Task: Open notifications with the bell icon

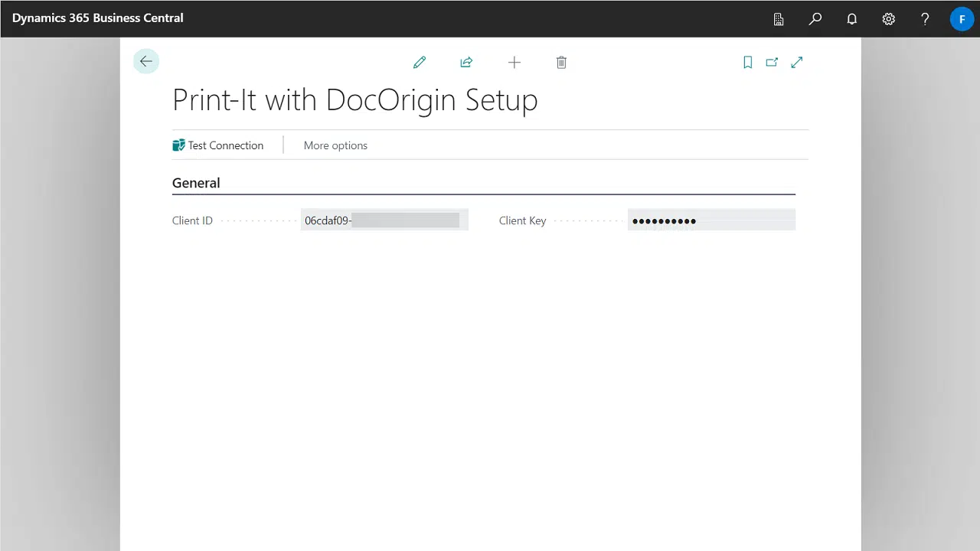Action: tap(851, 18)
